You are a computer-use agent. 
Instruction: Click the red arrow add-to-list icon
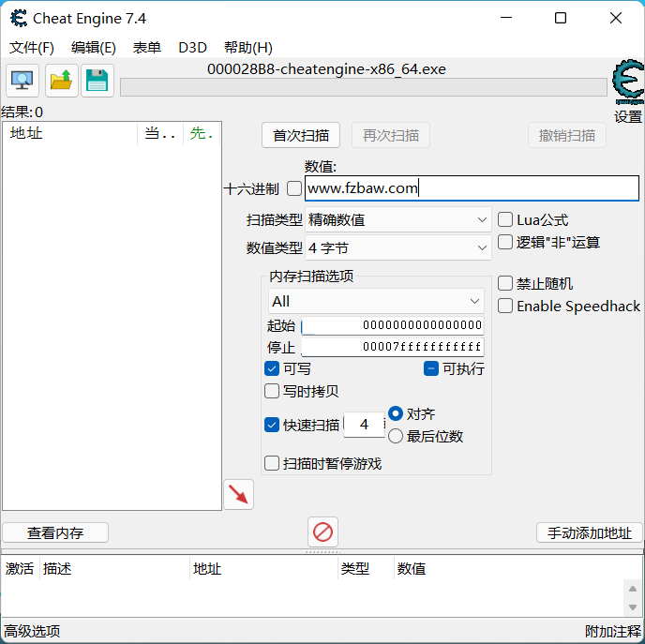[238, 495]
